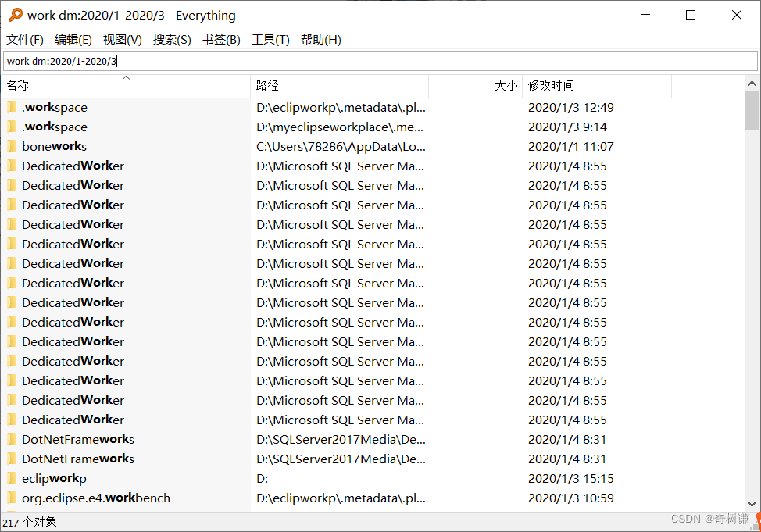Image resolution: width=761 pixels, height=532 pixels.
Task: Click the vertical scrollbar thumb
Action: click(x=752, y=111)
